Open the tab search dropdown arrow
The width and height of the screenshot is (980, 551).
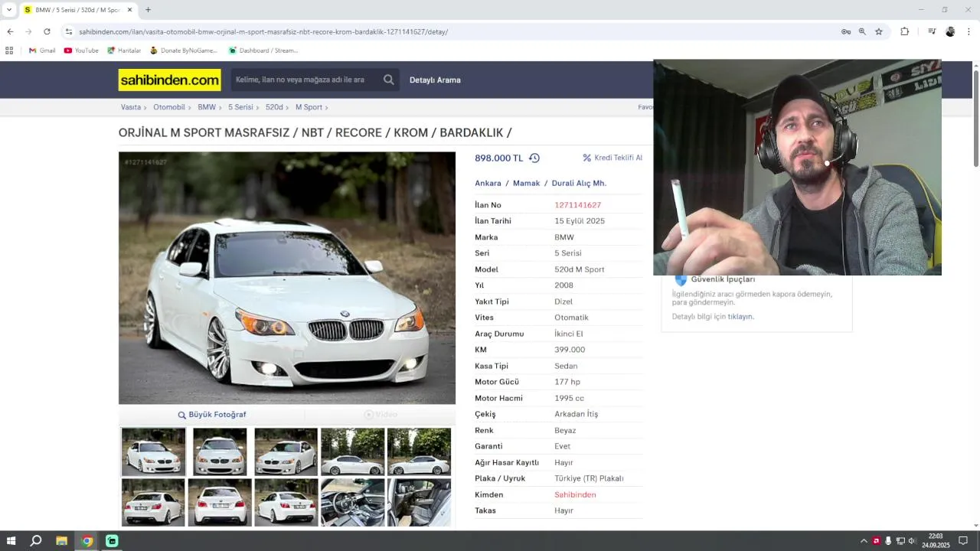[9, 10]
